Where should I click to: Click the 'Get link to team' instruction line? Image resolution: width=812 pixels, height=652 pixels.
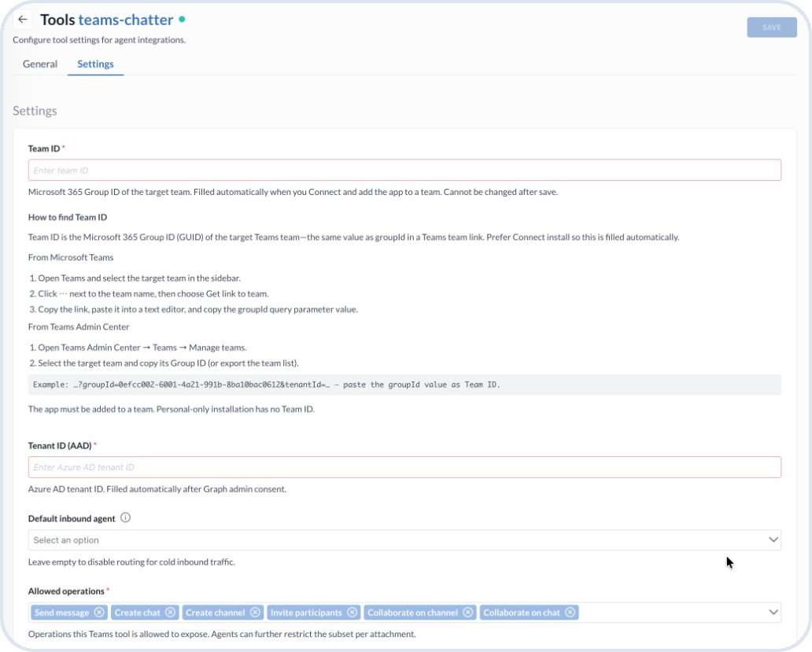point(149,293)
